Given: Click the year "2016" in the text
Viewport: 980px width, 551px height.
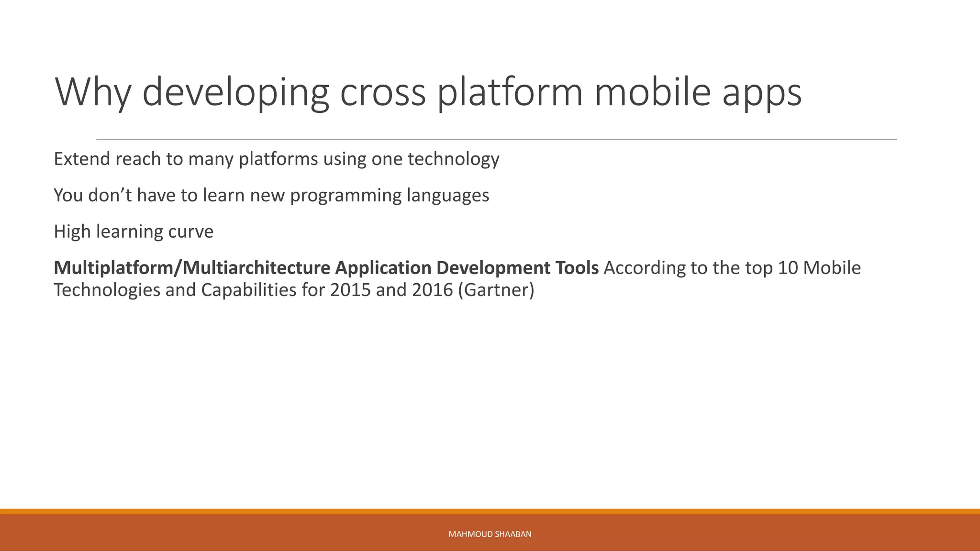Looking at the screenshot, I should pyautogui.click(x=432, y=290).
